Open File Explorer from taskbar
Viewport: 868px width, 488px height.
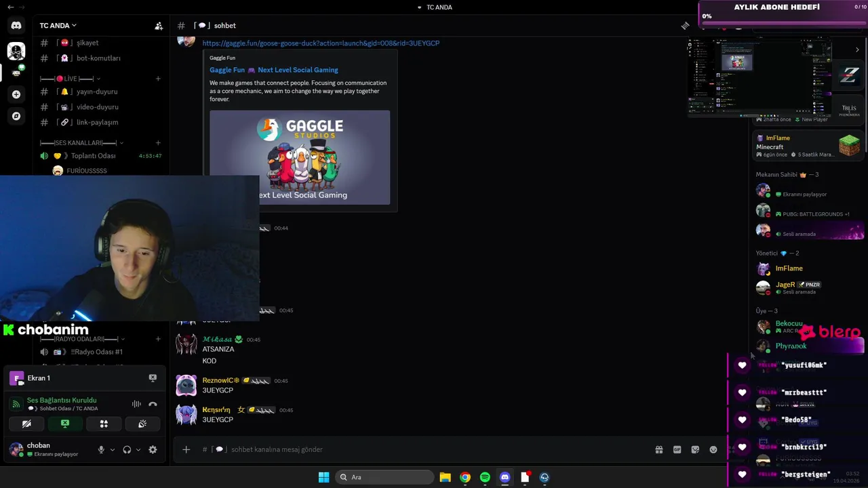click(445, 477)
